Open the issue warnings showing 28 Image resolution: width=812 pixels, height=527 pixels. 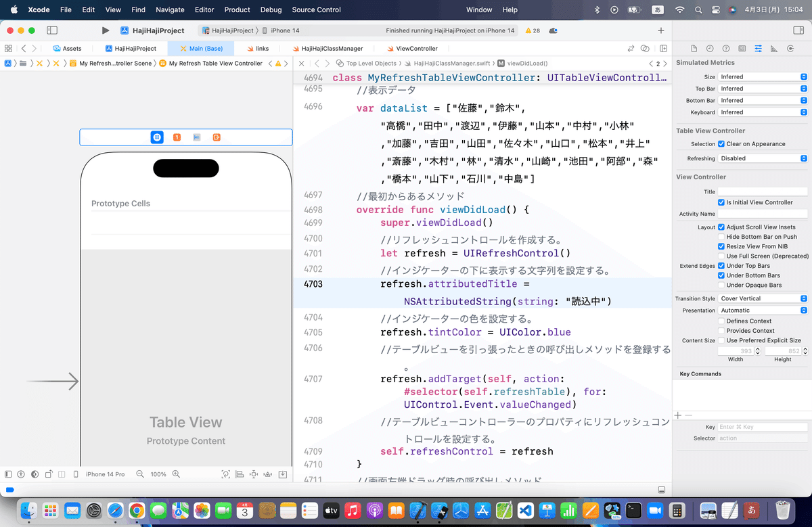pyautogui.click(x=532, y=31)
